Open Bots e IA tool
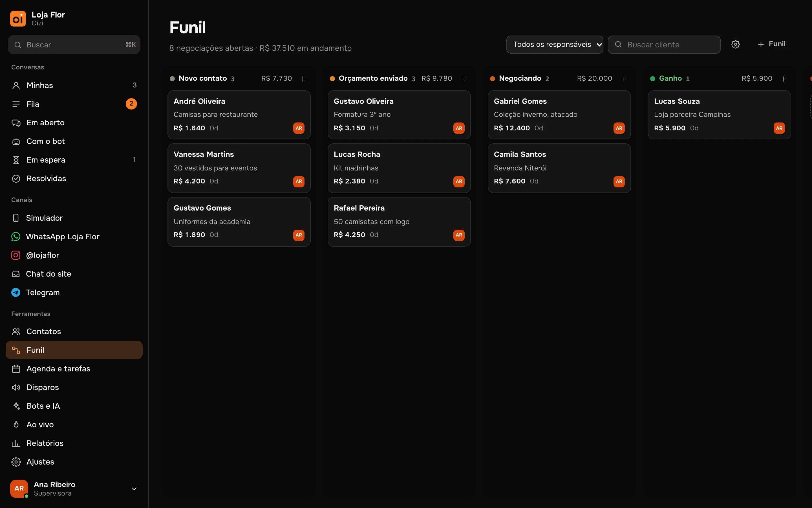This screenshot has height=508, width=812. tap(74, 406)
